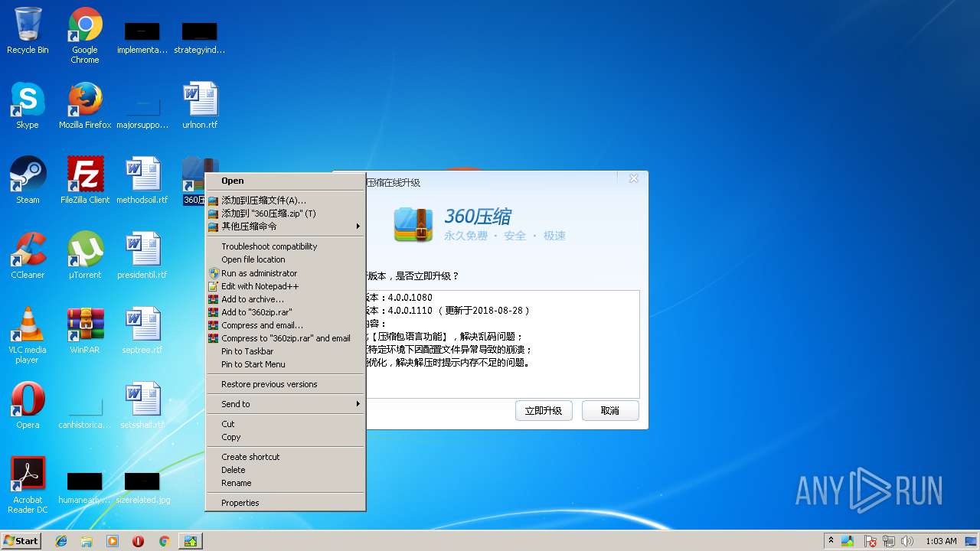The width and height of the screenshot is (980, 551).
Task: Switch to the 360 installer taskbar item
Action: pyautogui.click(x=190, y=541)
